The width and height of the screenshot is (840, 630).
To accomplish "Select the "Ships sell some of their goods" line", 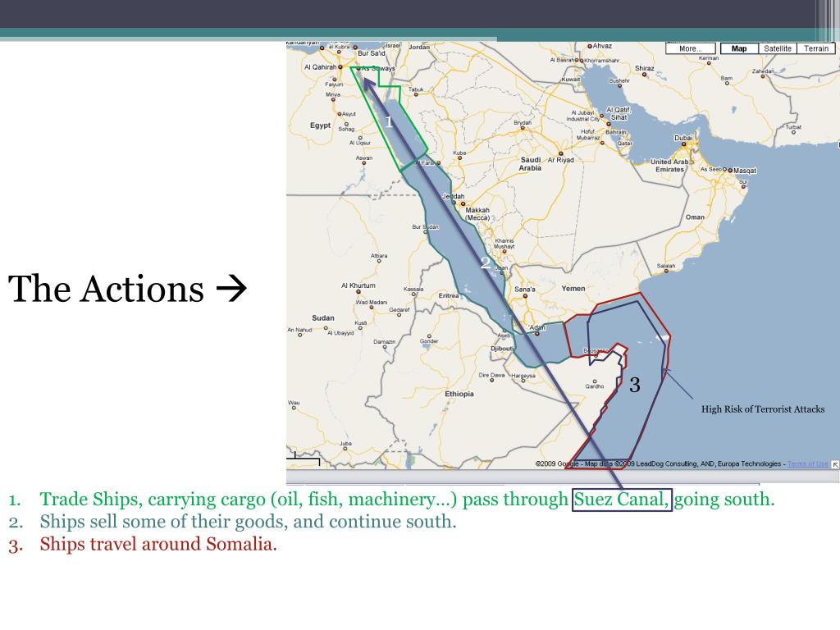I will click(x=248, y=521).
